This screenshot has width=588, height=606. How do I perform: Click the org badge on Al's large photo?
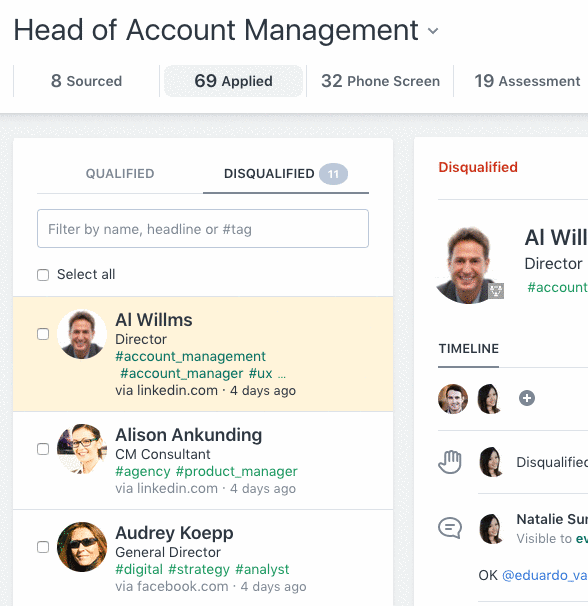coord(496,291)
